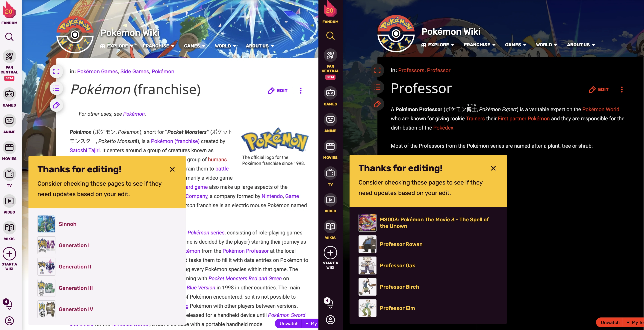The width and height of the screenshot is (644, 330).
Task: Open search in the light Fandom sidebar
Action: tap(9, 37)
